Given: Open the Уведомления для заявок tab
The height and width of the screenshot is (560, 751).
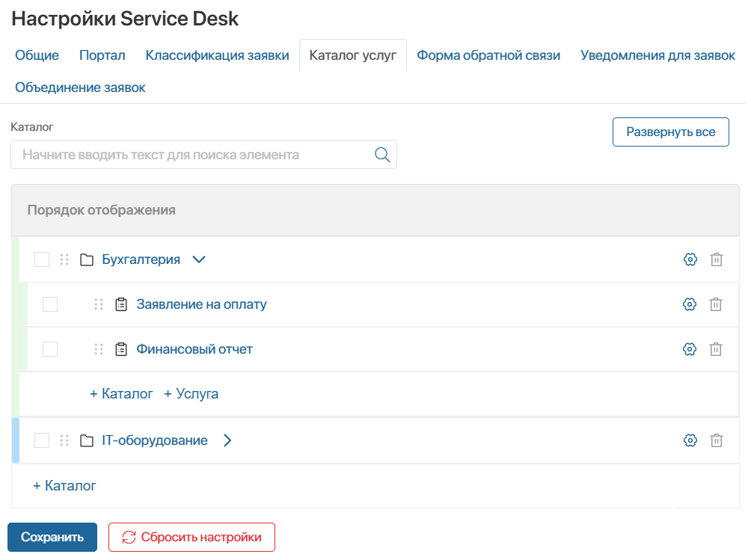Looking at the screenshot, I should point(657,55).
